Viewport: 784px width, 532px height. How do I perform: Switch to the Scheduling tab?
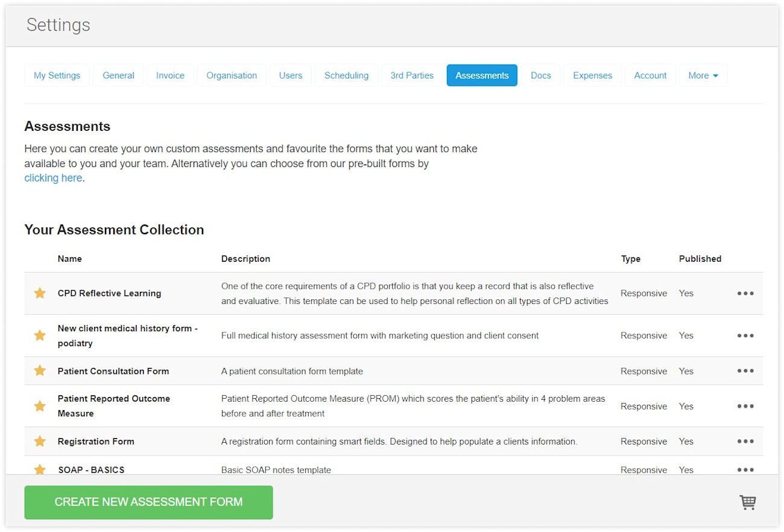pos(346,75)
